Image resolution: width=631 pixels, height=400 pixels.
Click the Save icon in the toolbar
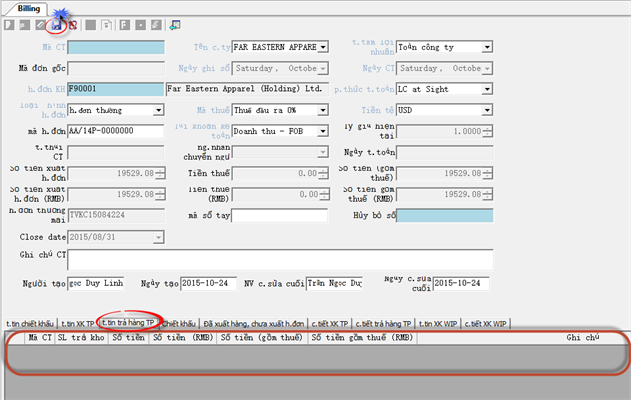(58, 25)
